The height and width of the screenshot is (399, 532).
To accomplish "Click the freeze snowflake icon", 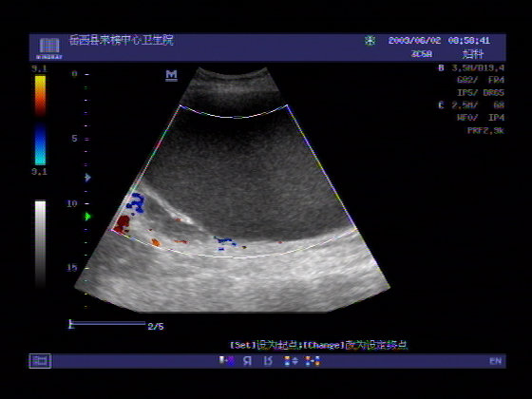I will click(x=370, y=41).
